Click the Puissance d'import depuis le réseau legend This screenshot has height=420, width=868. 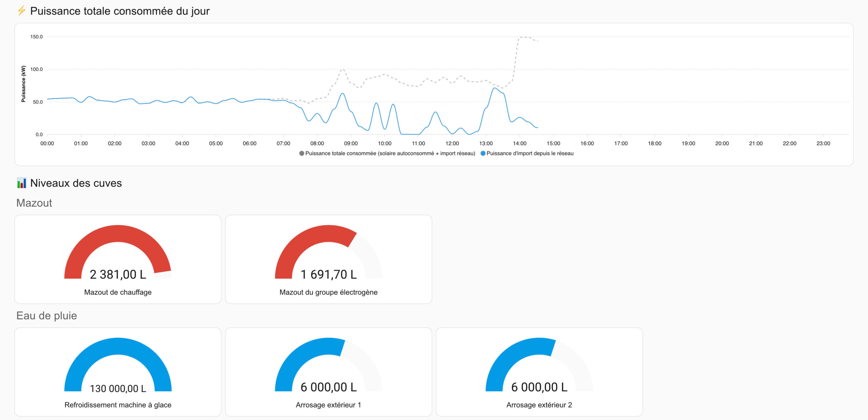[x=530, y=153]
